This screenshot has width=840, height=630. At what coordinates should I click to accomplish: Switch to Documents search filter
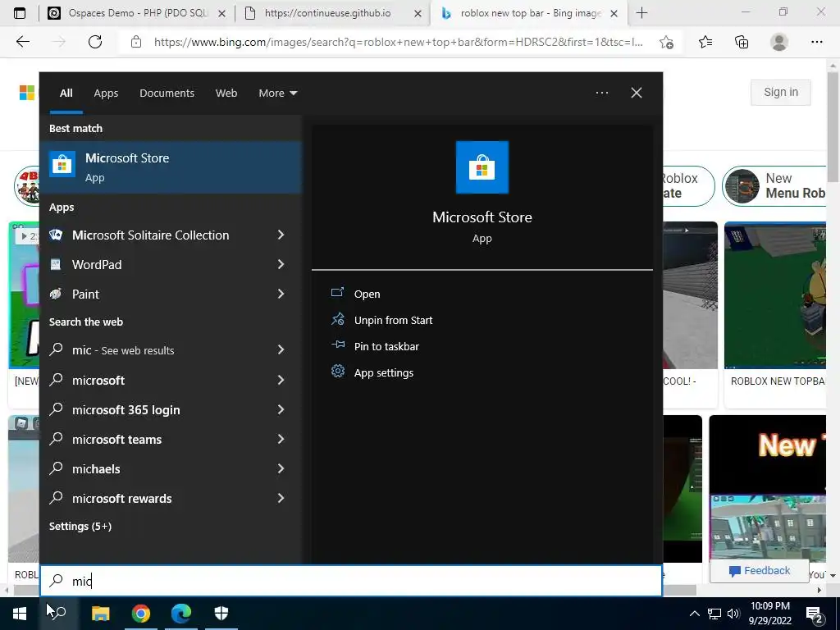click(167, 94)
